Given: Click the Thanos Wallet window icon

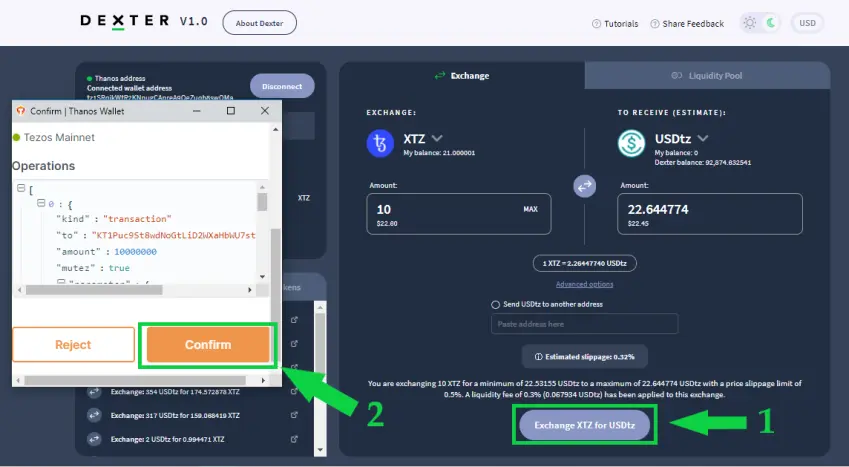Looking at the screenshot, I should coord(21,111).
